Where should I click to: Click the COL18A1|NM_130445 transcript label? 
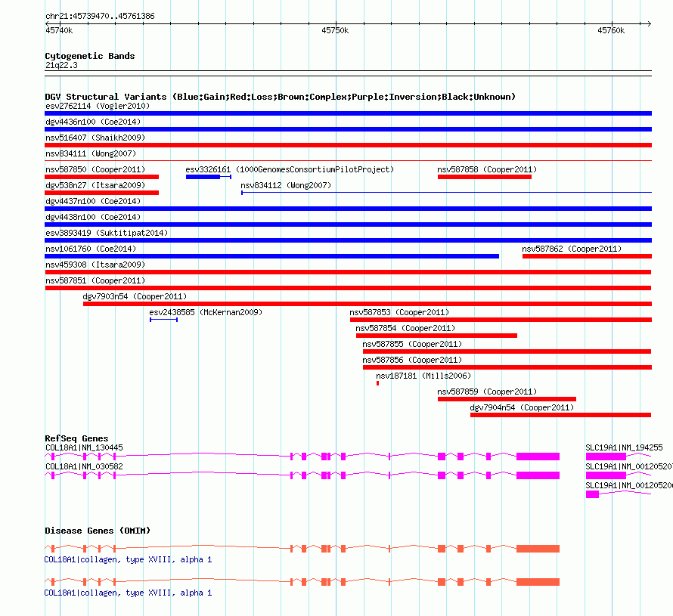[x=84, y=447]
